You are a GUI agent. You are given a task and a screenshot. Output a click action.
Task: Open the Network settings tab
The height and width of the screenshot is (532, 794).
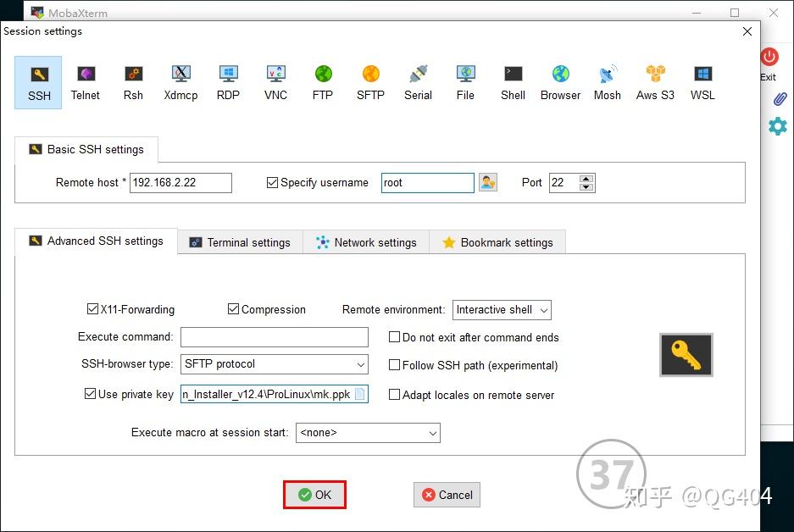(367, 242)
